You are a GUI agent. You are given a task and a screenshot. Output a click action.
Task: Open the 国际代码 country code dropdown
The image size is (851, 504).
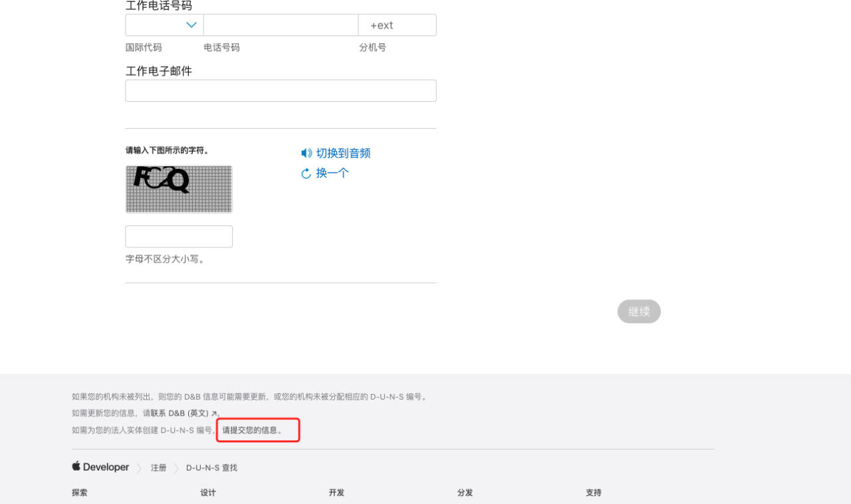pyautogui.click(x=164, y=25)
